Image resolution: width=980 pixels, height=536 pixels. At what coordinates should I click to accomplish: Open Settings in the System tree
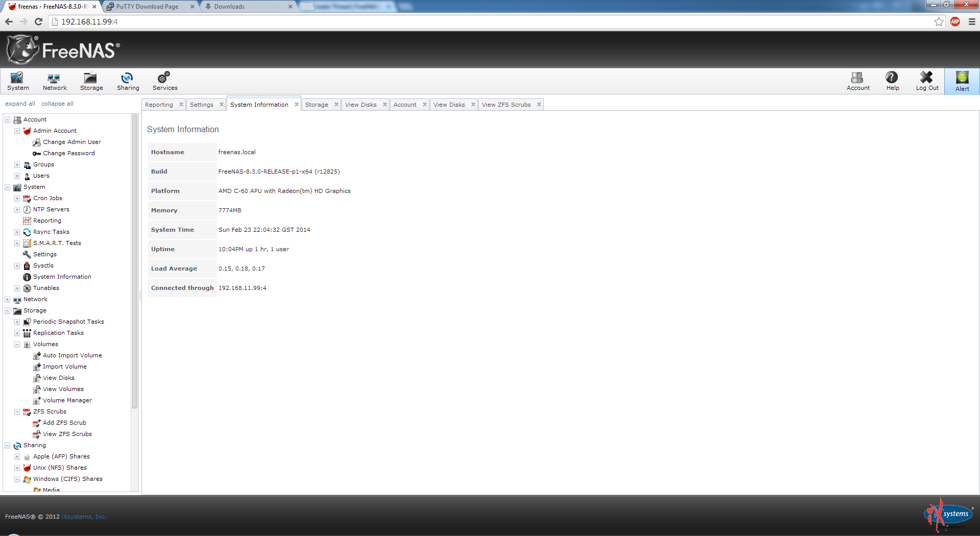pyautogui.click(x=44, y=254)
